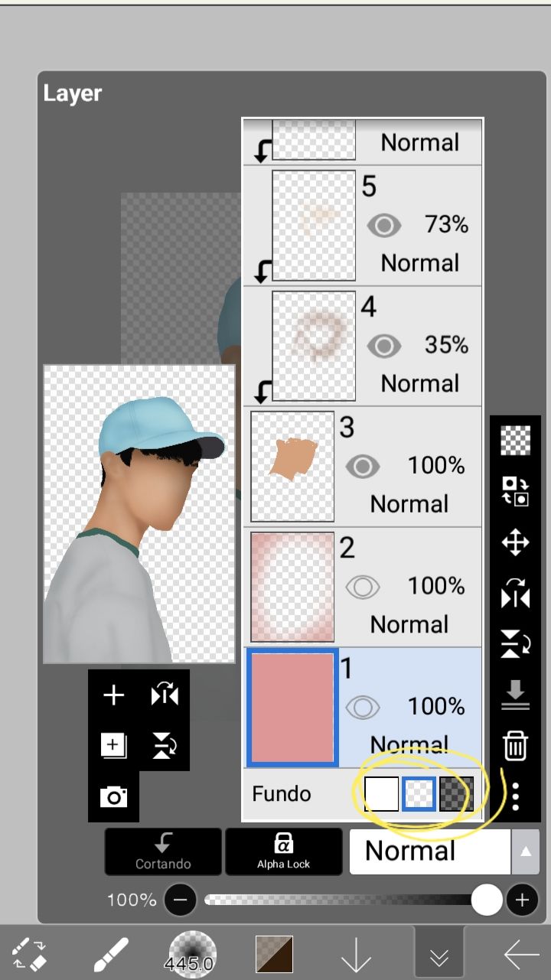Select light transparent Fundo background option
Viewport: 551px width, 980px height.
(x=419, y=794)
